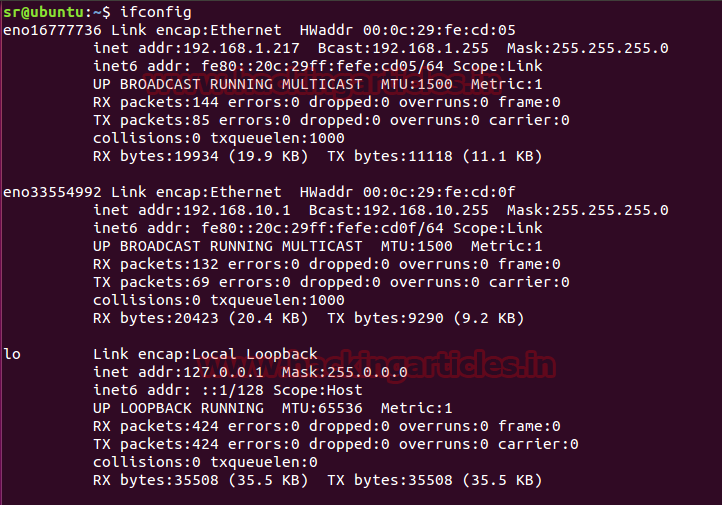Click the lo loopback interface name
This screenshot has height=505, width=722.
click(12, 354)
